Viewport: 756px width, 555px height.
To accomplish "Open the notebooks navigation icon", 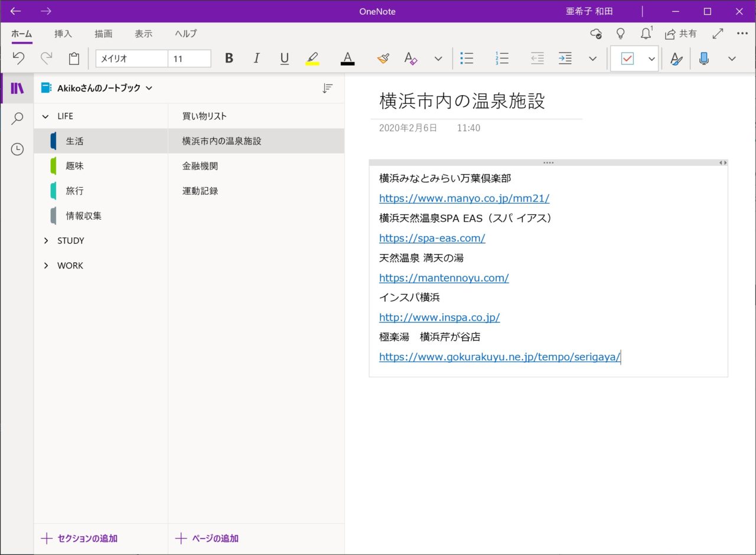I will click(17, 89).
